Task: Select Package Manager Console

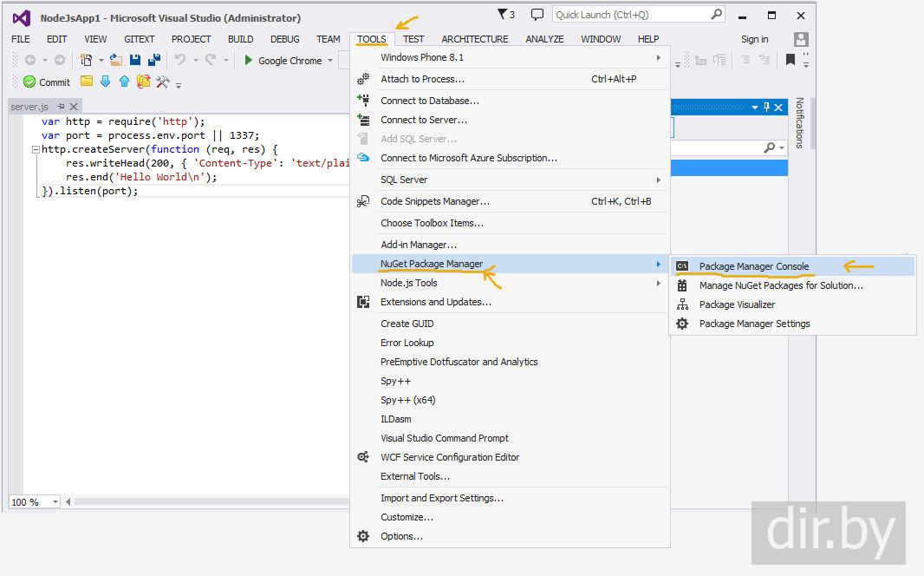Action: pos(753,266)
